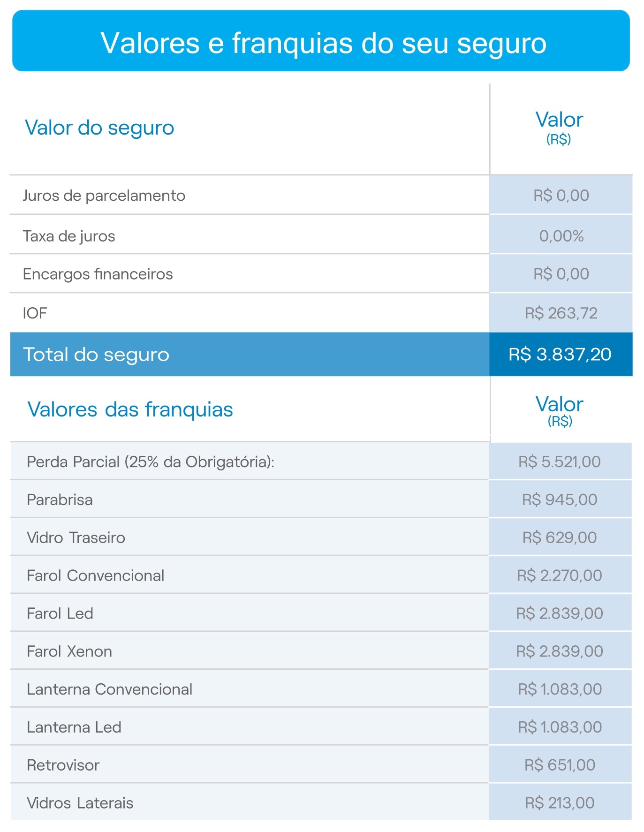The width and height of the screenshot is (644, 832).
Task: Select the Farol Convencional value R$ 2.270,00
Action: tap(559, 575)
